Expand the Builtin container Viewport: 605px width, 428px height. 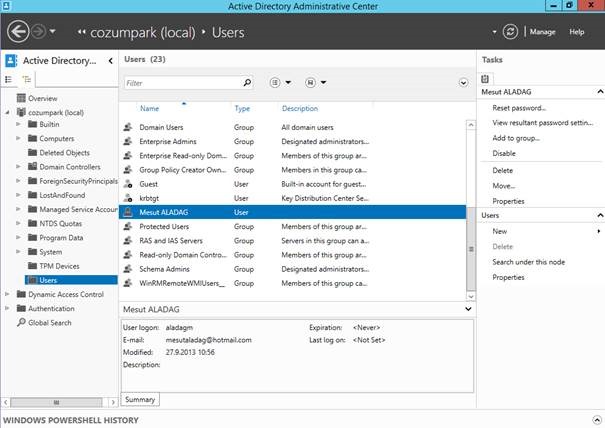coord(18,124)
